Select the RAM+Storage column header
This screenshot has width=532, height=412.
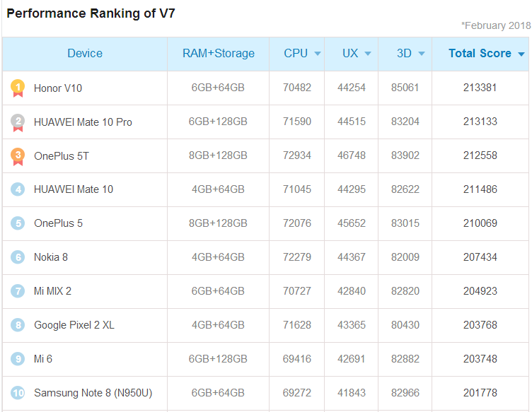[x=219, y=53]
